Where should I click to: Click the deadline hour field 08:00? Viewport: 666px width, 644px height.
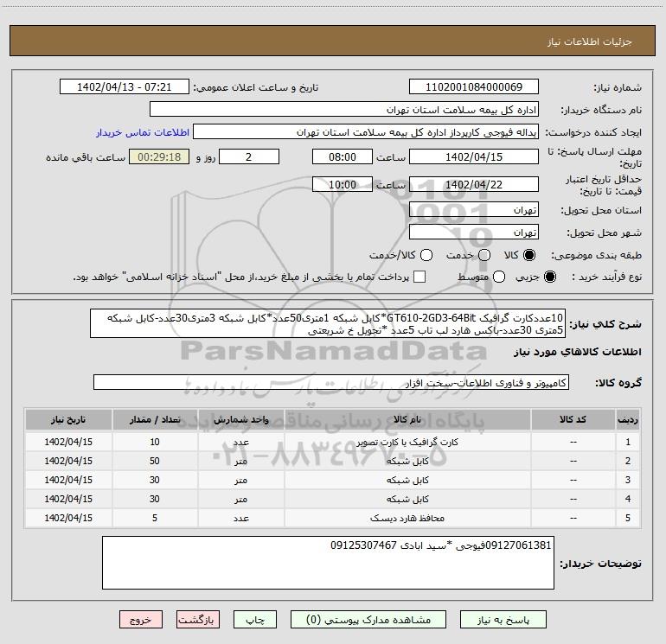click(343, 156)
